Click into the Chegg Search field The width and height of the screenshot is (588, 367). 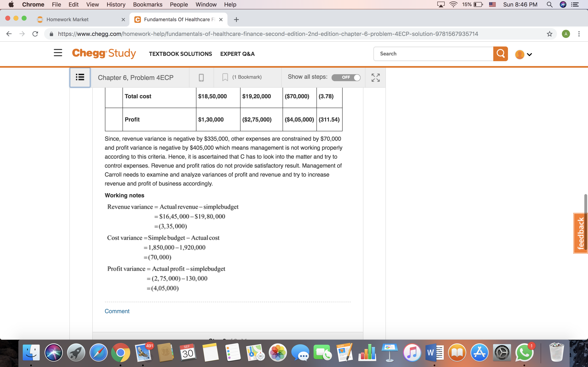433,54
